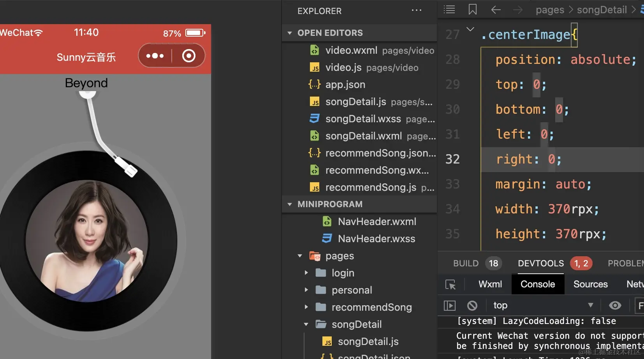Tap the mini program close circle button

pyautogui.click(x=189, y=56)
